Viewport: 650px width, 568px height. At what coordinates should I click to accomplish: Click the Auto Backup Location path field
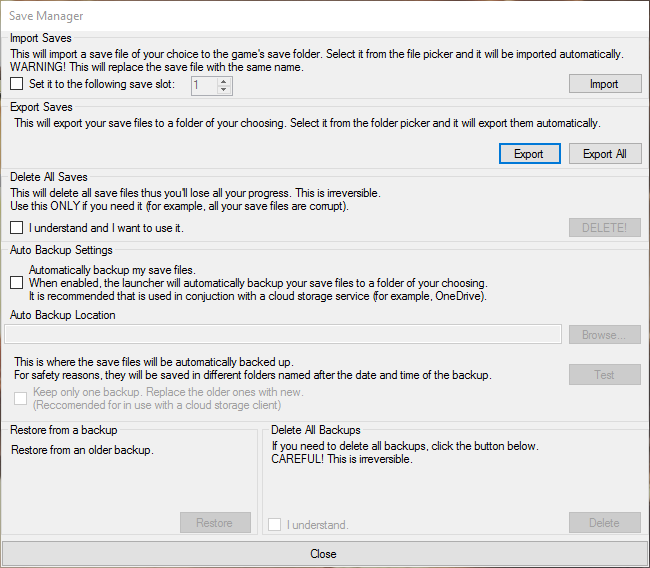click(283, 334)
